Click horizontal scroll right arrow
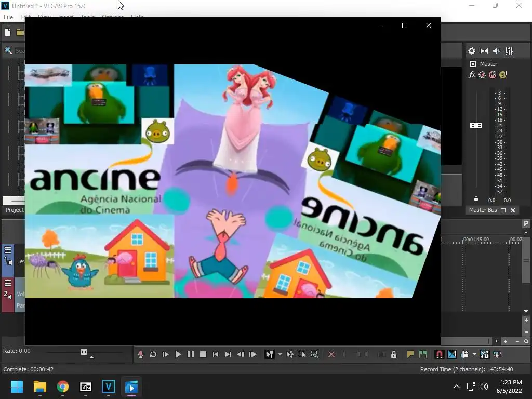The image size is (532, 399). [496, 341]
